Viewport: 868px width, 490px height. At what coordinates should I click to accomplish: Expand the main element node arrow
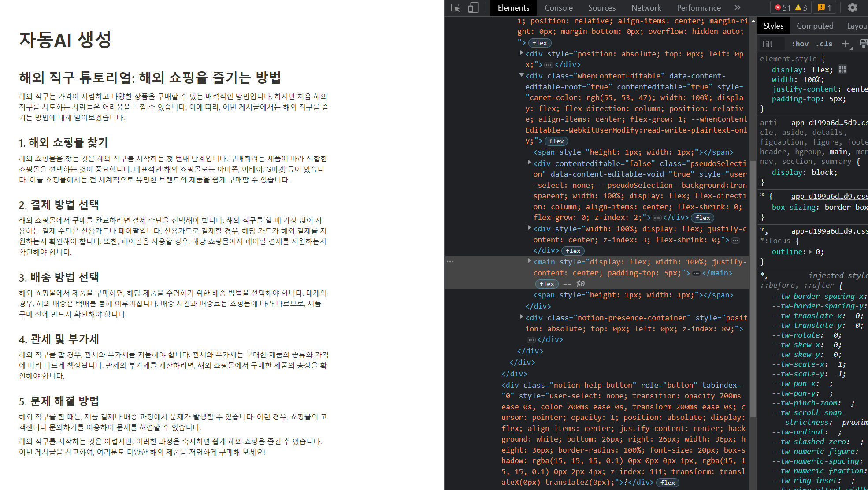(x=530, y=261)
